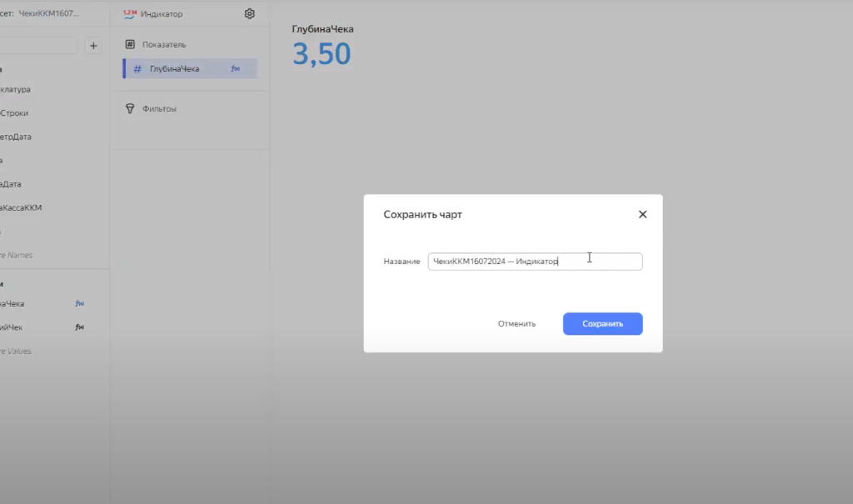Viewport: 853px width, 504px height.
Task: Select ГлубинаЧека field in Показатель section
Action: (x=174, y=68)
